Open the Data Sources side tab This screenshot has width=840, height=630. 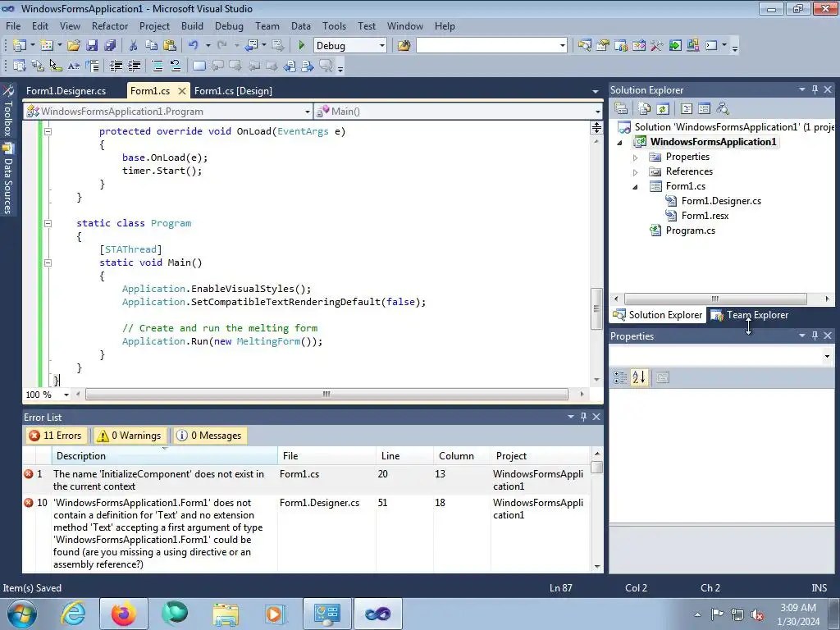point(8,180)
